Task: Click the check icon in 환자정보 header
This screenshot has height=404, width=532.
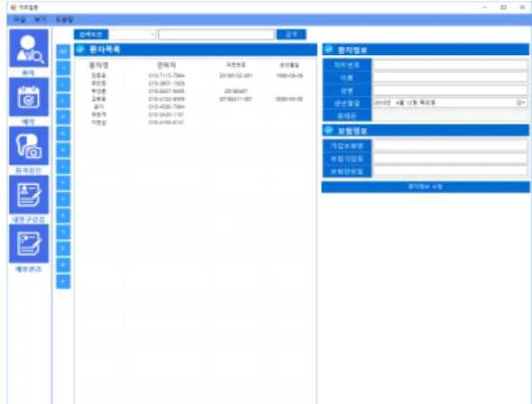Action: (328, 50)
